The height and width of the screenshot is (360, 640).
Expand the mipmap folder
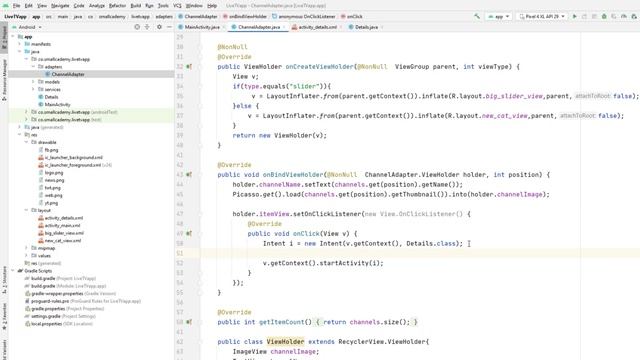pos(27,248)
